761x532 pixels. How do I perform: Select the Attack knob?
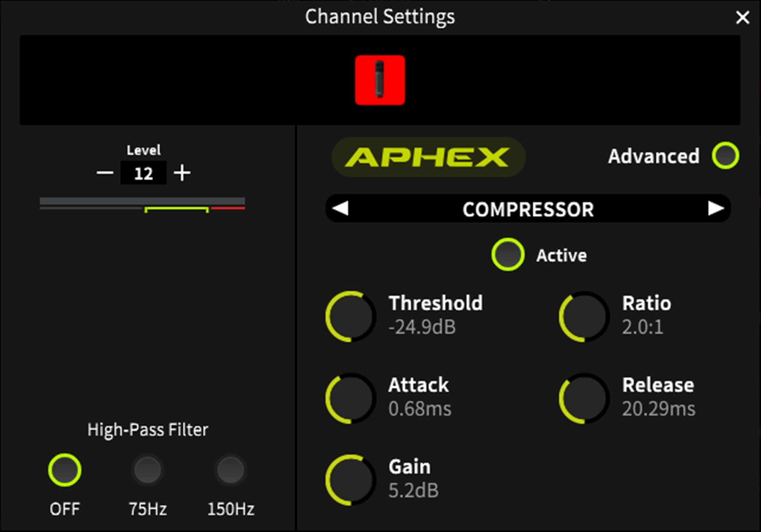(x=351, y=398)
